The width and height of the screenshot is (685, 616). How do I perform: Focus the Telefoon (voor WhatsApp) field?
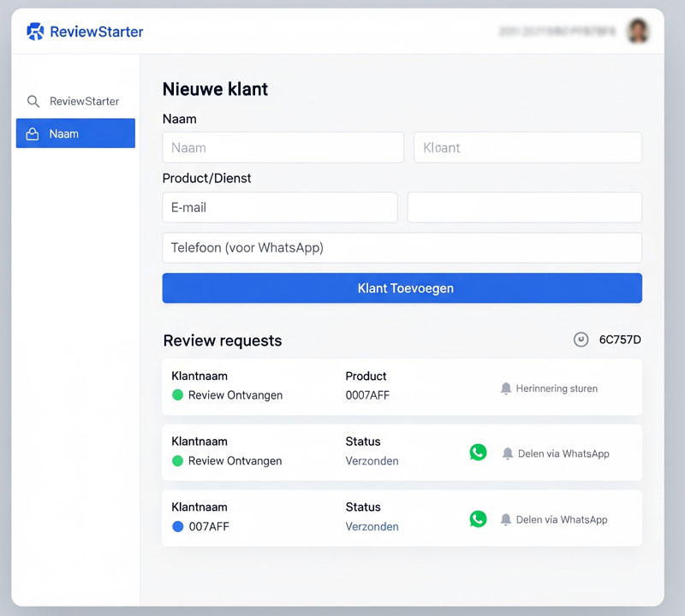(x=402, y=248)
